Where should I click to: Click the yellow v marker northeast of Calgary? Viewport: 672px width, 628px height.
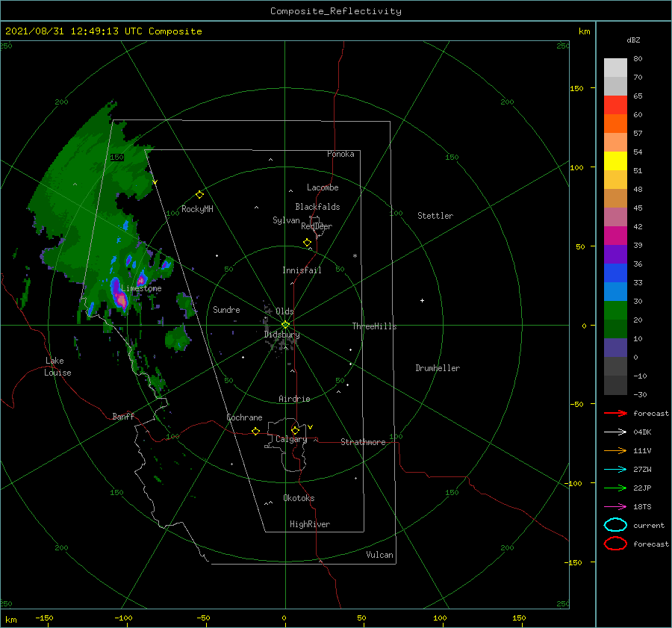point(311,427)
